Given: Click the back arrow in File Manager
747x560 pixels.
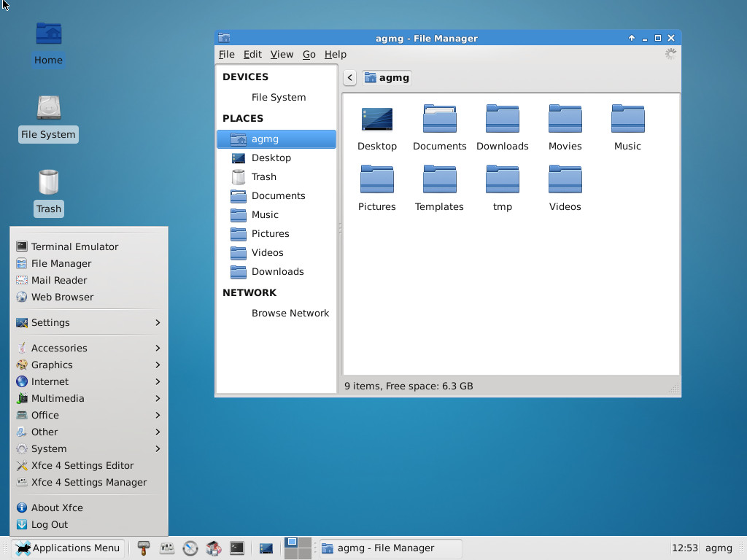Looking at the screenshot, I should click(x=349, y=77).
